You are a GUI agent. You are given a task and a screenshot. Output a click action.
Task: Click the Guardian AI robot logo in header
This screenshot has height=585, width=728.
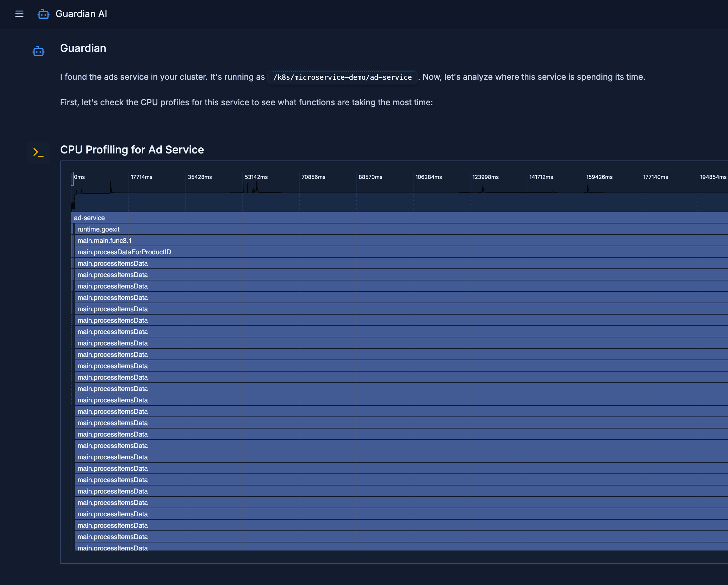pos(43,14)
